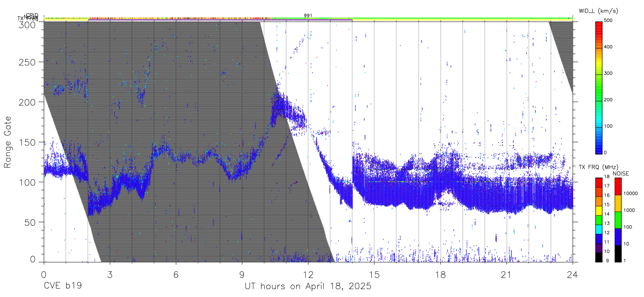
Task: Click the 400 label on WID colorbar
Action: click(x=609, y=47)
